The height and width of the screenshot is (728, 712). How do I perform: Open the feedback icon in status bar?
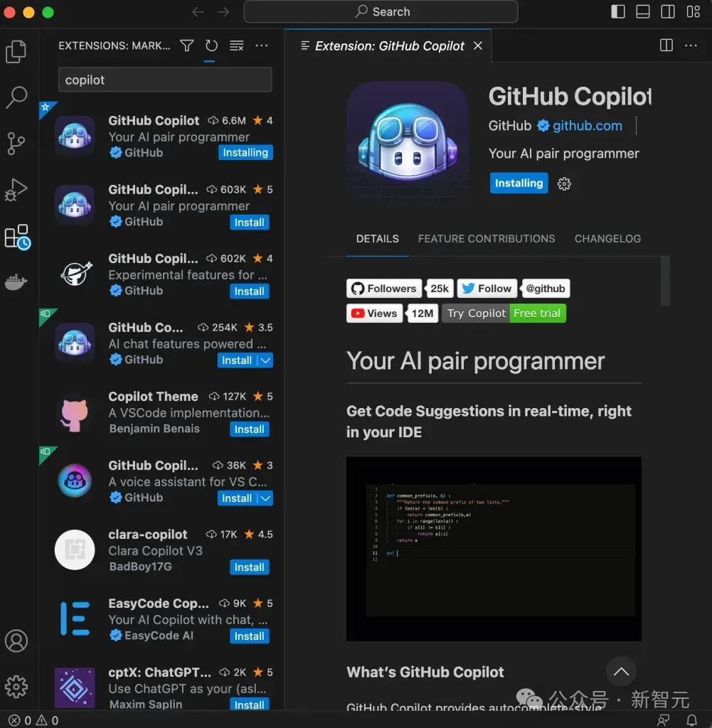coord(663,720)
